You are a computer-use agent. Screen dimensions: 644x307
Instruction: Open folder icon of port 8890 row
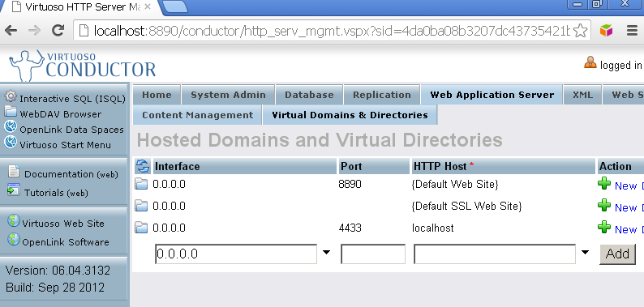click(141, 184)
